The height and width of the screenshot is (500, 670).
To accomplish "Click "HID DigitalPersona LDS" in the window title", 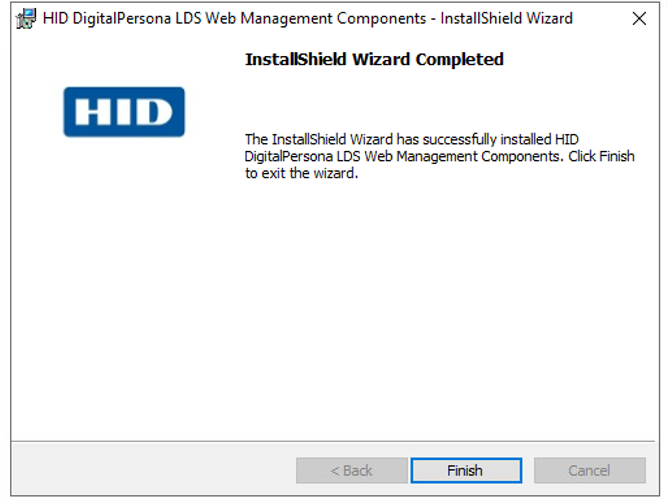I will pos(125,18).
